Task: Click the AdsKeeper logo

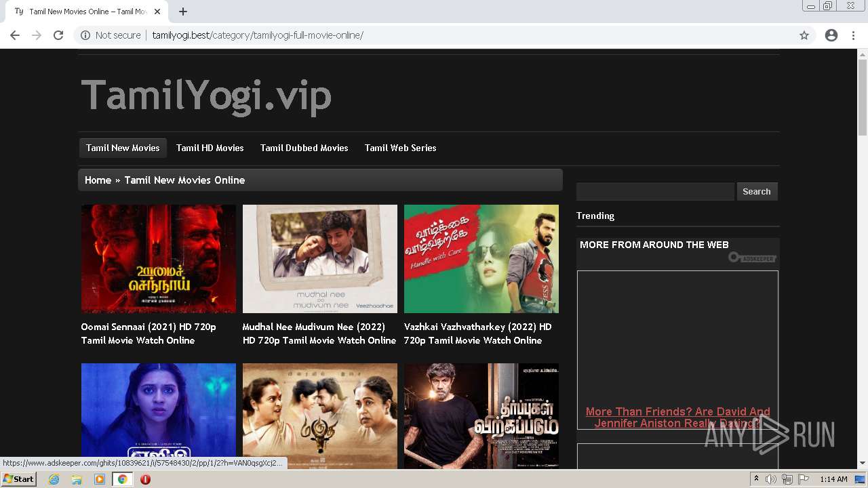Action: [x=752, y=258]
